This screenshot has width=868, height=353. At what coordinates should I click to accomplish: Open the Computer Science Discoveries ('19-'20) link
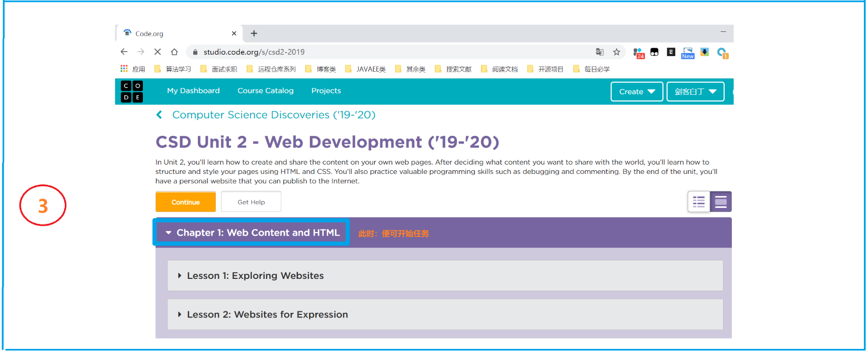tap(274, 115)
